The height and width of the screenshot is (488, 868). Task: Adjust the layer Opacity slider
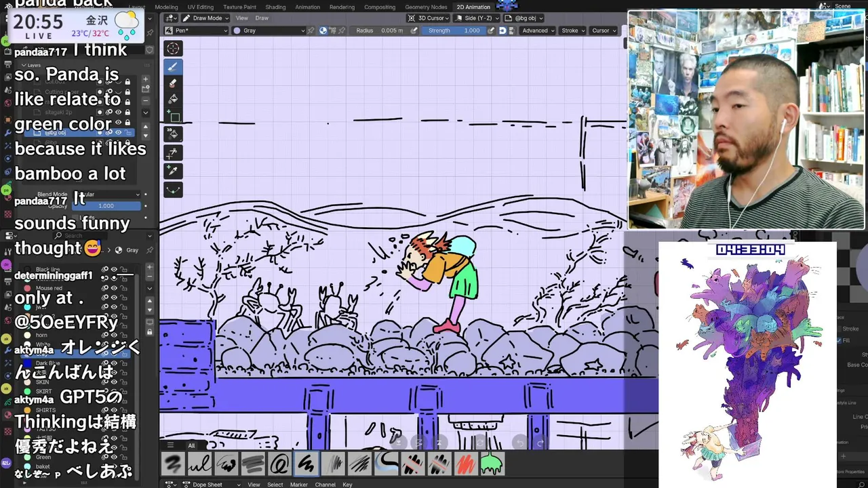(x=107, y=205)
